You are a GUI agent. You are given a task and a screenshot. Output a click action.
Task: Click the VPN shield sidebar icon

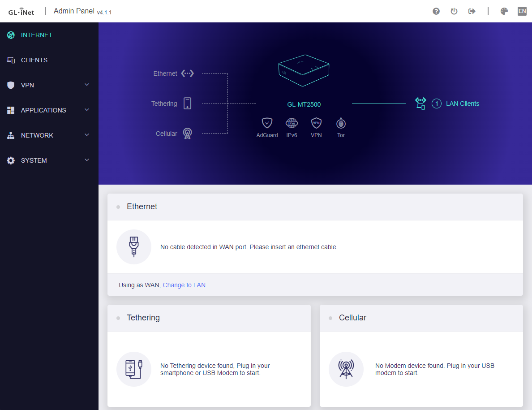click(x=11, y=85)
